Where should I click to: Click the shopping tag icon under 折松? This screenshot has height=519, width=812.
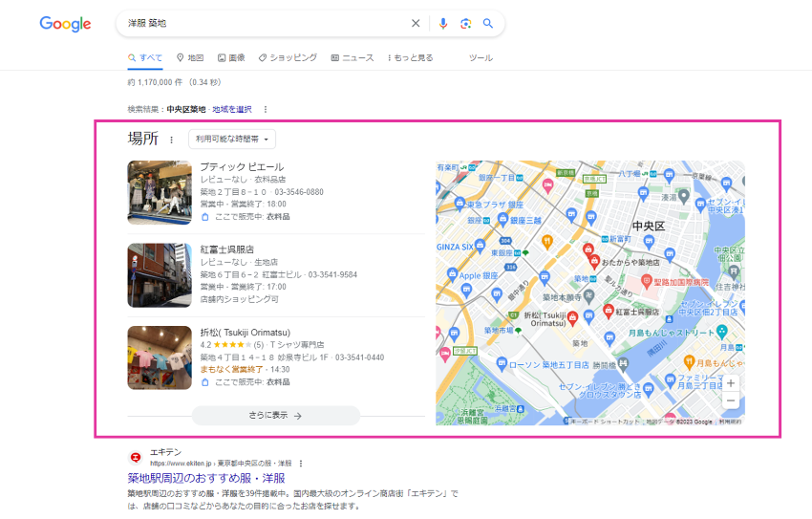(x=205, y=382)
